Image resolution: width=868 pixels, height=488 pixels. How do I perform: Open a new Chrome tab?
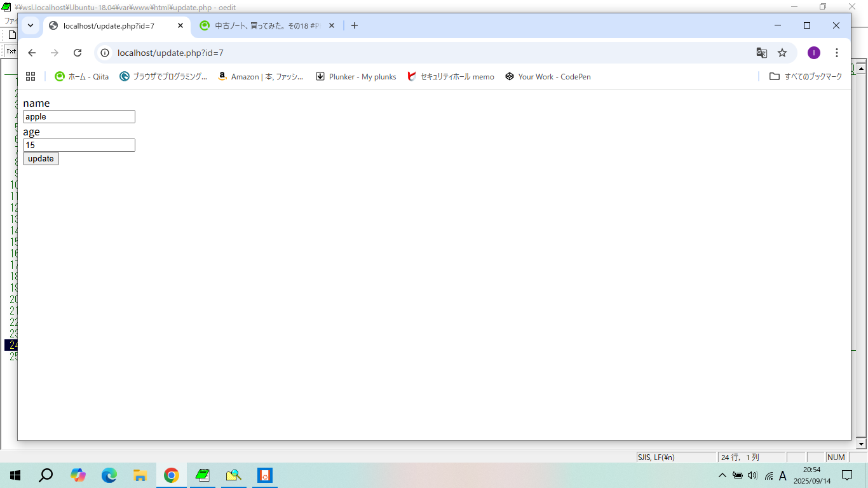355,25
